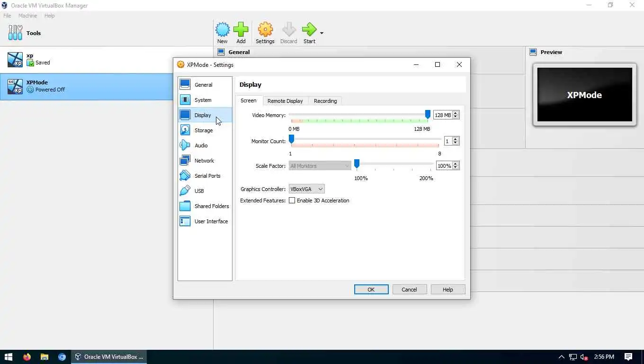Open the Help menu
The width and height of the screenshot is (644, 364).
coord(50,16)
